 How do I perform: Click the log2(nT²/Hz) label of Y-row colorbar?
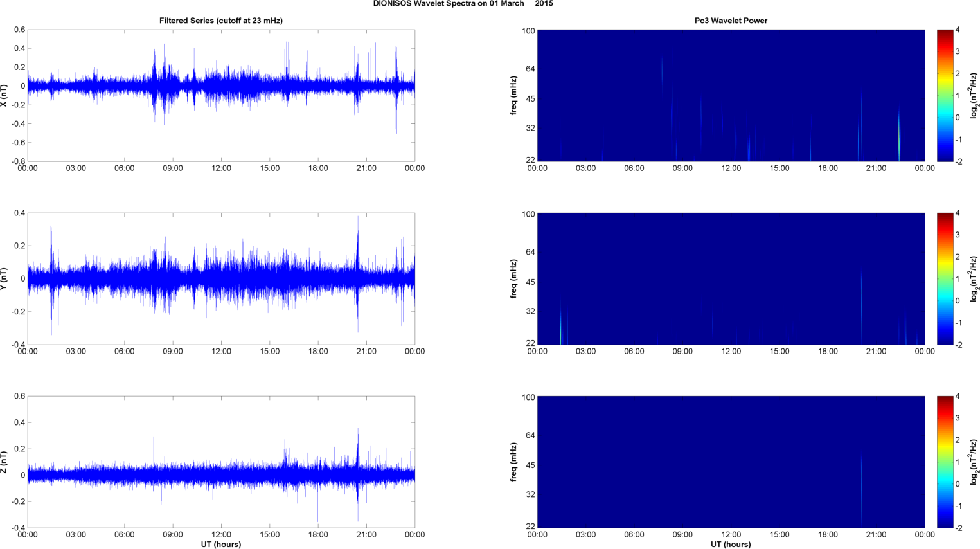974,278
